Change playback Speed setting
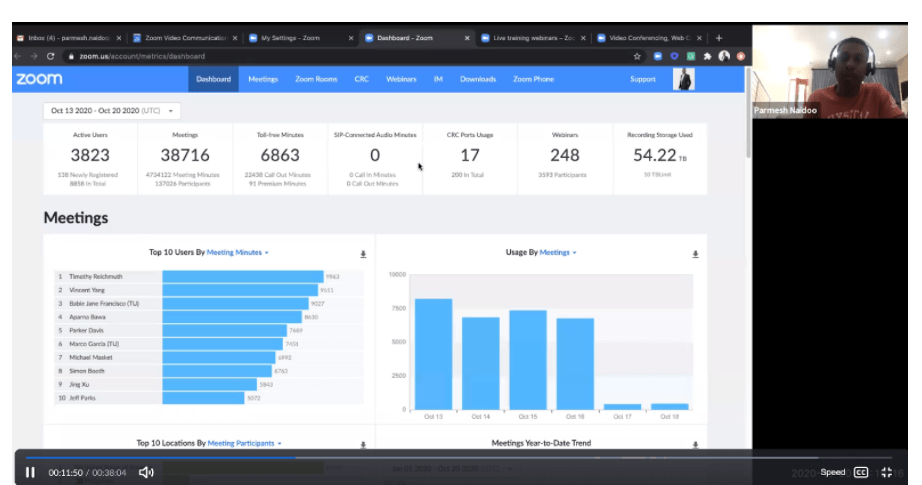 832,472
